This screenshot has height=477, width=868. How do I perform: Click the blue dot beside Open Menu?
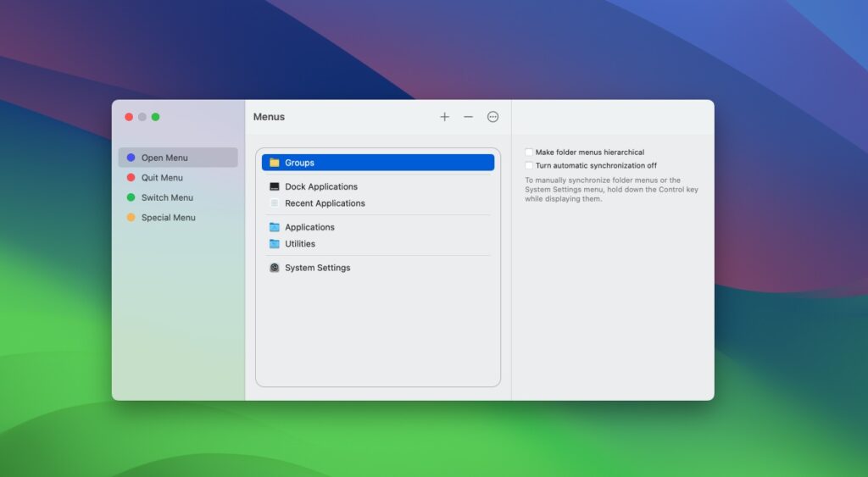pyautogui.click(x=131, y=158)
